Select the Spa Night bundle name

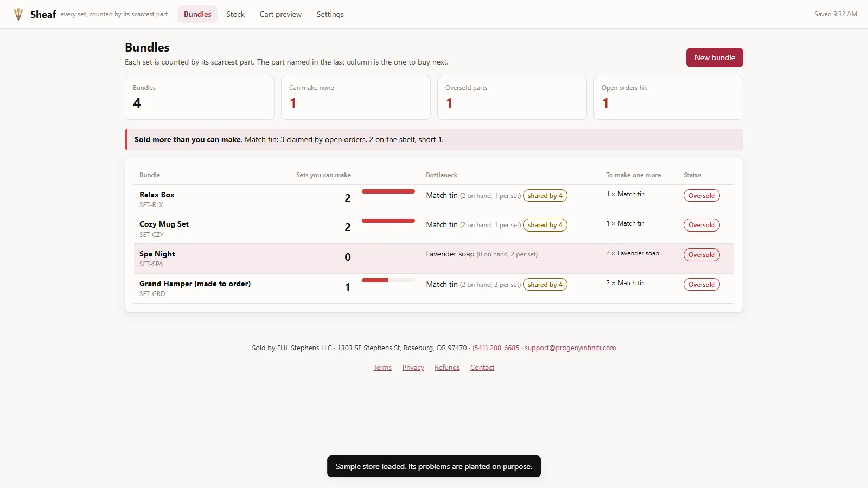tap(157, 254)
